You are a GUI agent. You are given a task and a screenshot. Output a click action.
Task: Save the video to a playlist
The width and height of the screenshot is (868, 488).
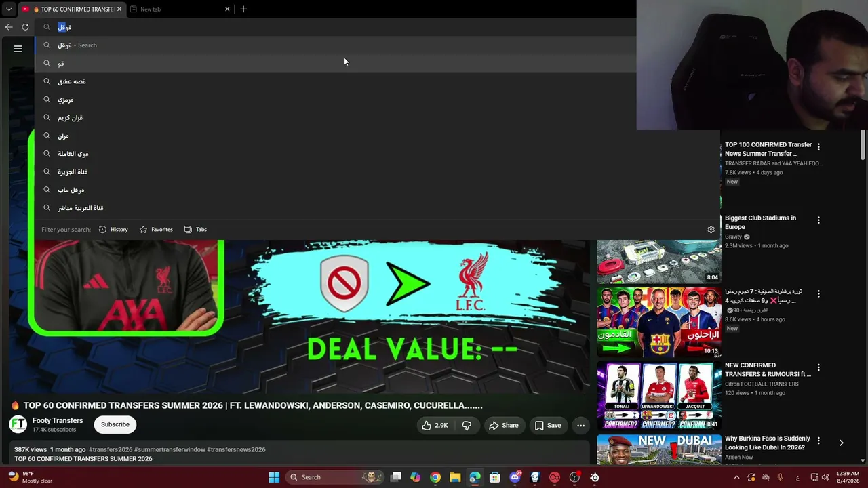(548, 426)
